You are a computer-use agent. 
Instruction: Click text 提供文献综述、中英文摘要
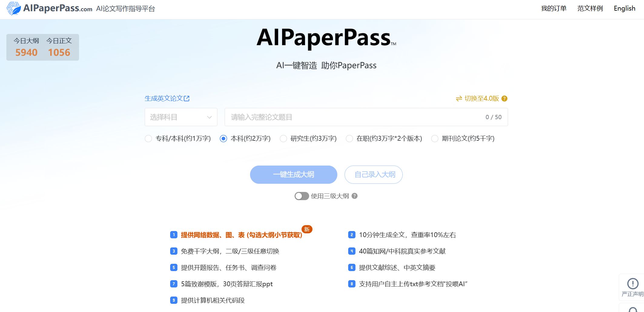point(397,268)
